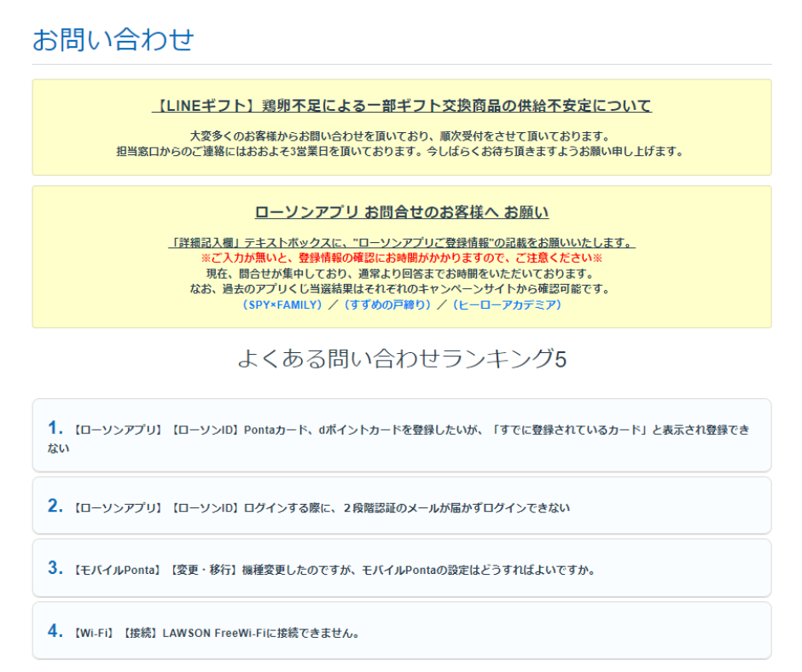
Task: Open ranking item 2 about 2段階認証 mail
Action: [x=402, y=506]
